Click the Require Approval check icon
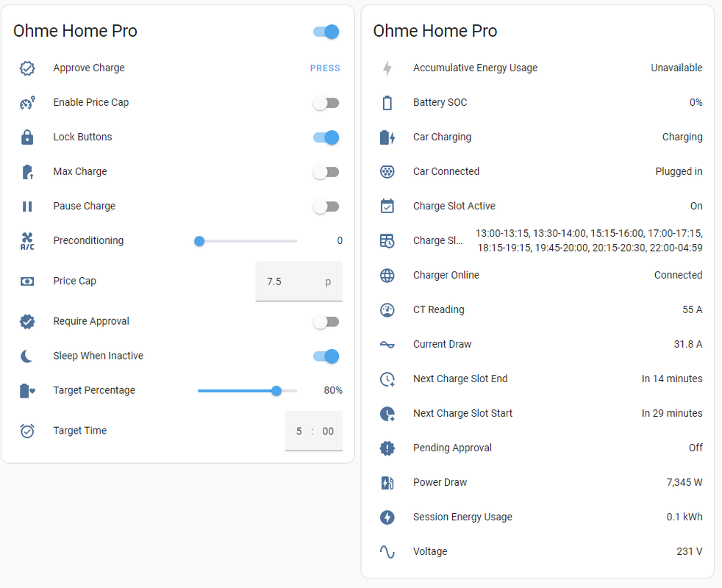This screenshot has height=588, width=722. pos(27,321)
